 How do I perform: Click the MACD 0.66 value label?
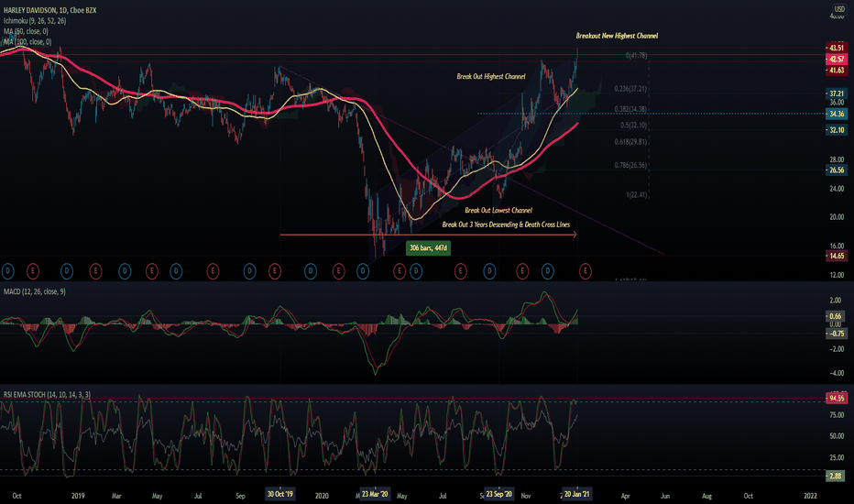[x=836, y=316]
